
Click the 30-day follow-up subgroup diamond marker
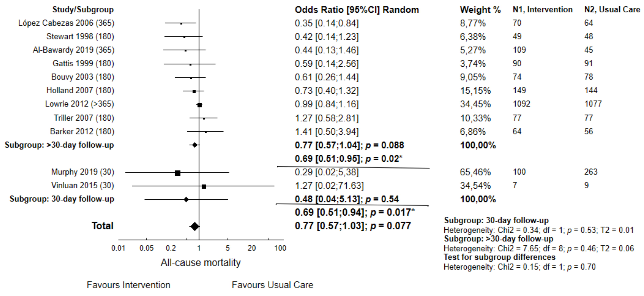tap(186, 200)
